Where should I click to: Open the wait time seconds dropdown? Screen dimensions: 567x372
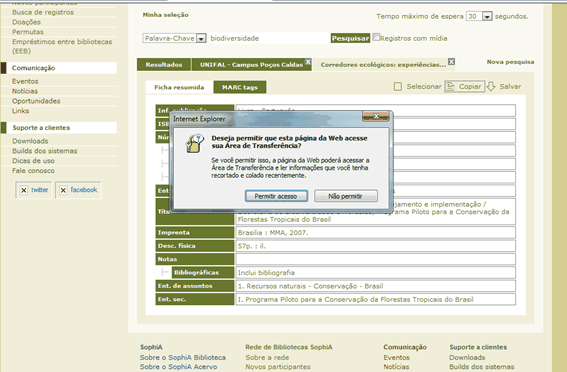487,16
